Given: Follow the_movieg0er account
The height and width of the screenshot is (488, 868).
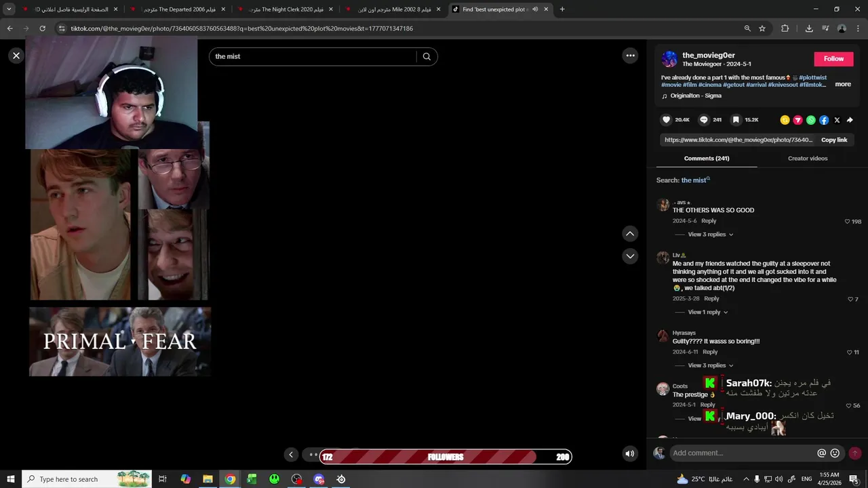Looking at the screenshot, I should click(x=833, y=59).
